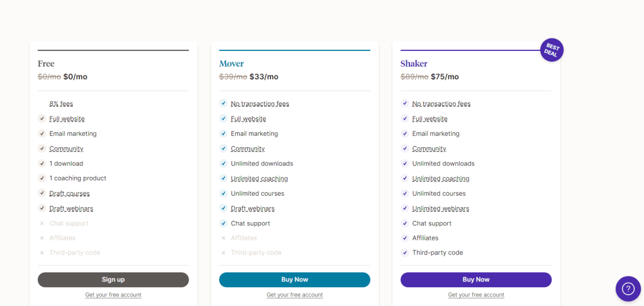Click the x icon beside Free Affiliates
Viewport: 644px width, 306px height.
click(x=42, y=238)
